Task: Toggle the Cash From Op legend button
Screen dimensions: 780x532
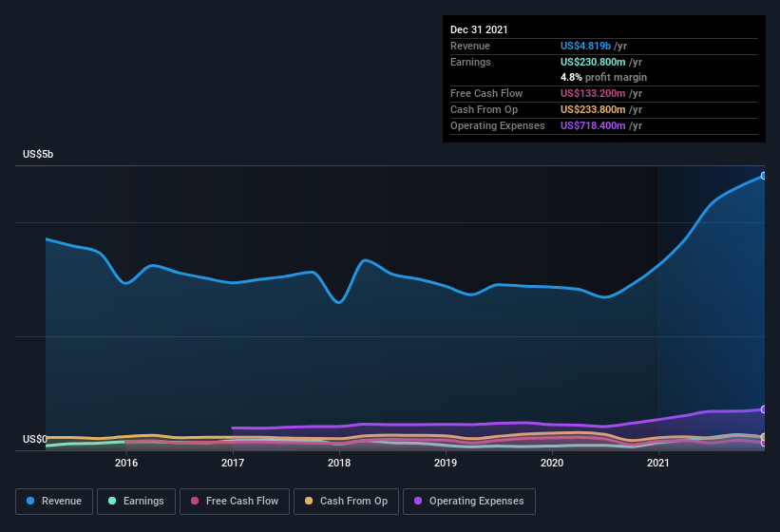Action: point(346,502)
